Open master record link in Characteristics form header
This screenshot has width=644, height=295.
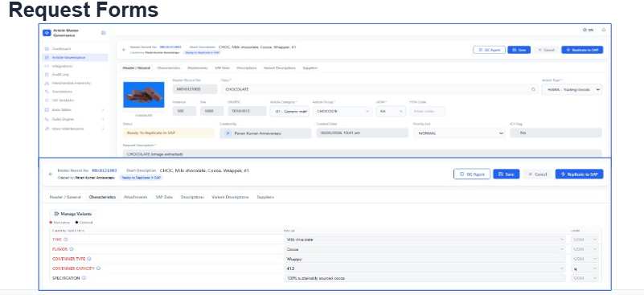(x=105, y=170)
